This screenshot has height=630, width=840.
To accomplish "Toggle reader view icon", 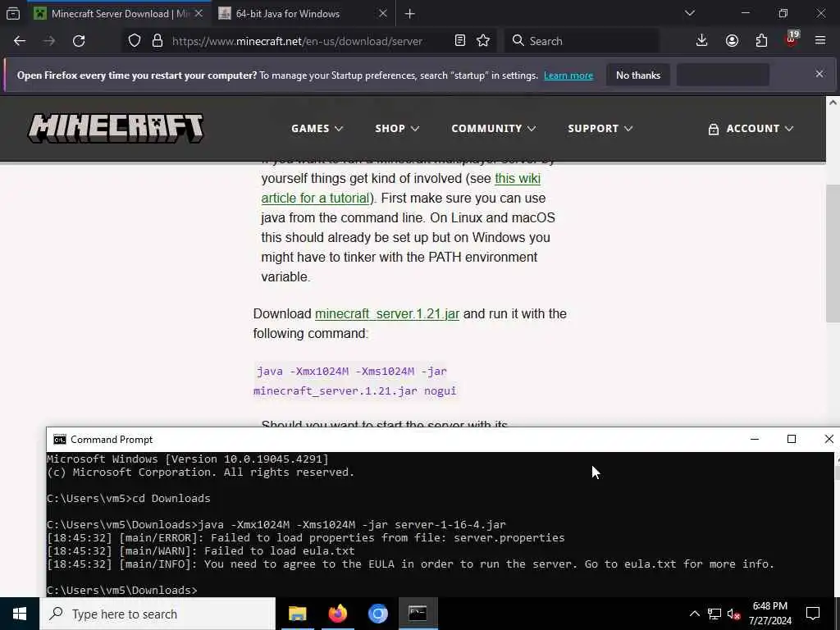I will (459, 41).
